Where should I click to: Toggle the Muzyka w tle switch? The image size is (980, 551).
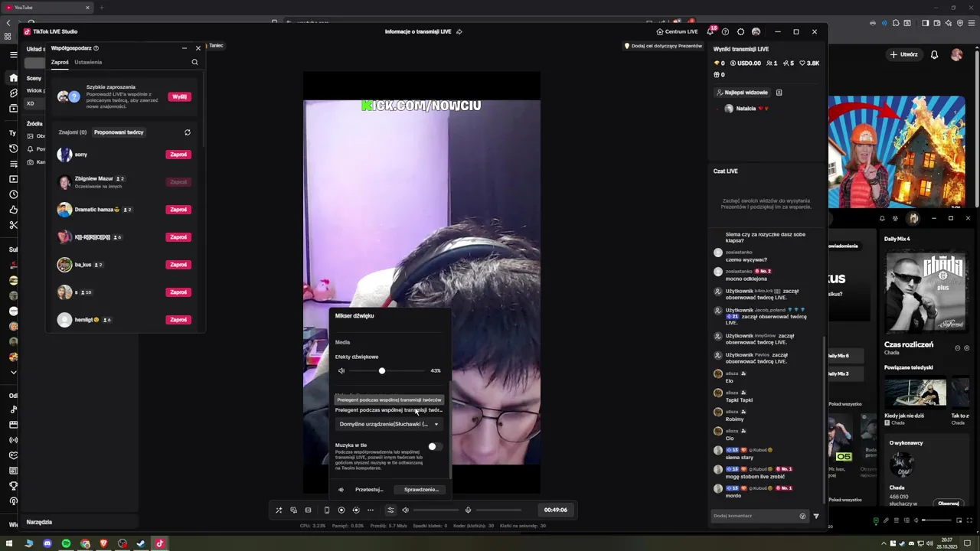pyautogui.click(x=434, y=446)
